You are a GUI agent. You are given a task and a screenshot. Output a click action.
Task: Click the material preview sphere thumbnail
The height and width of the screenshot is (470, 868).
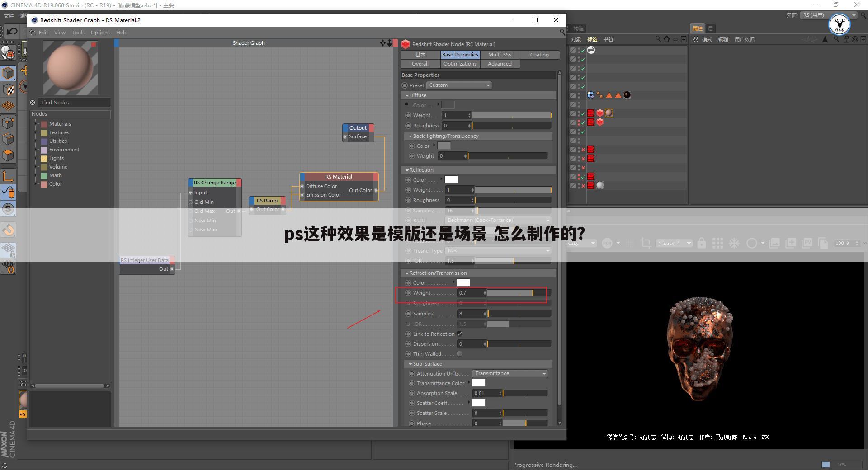(x=70, y=68)
